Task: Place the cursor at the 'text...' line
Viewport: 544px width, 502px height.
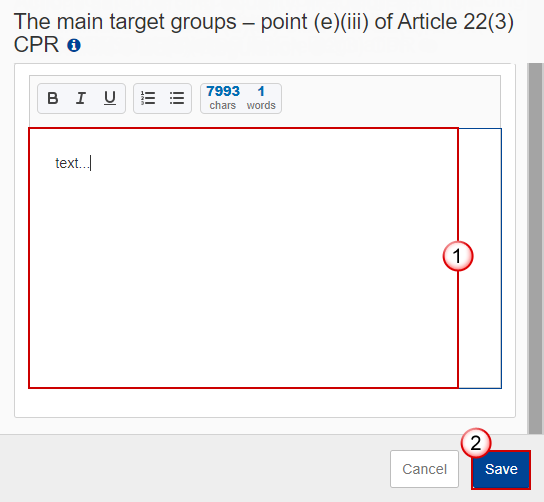Action: [73, 163]
